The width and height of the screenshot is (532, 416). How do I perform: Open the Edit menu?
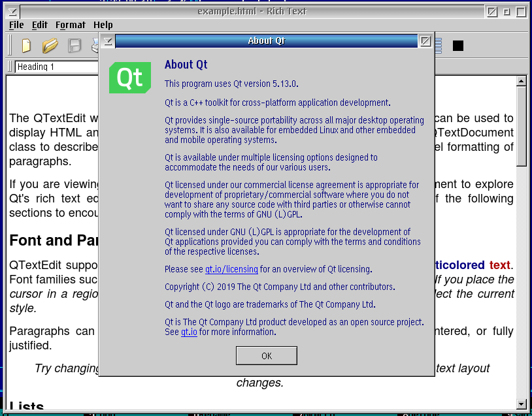[x=40, y=25]
